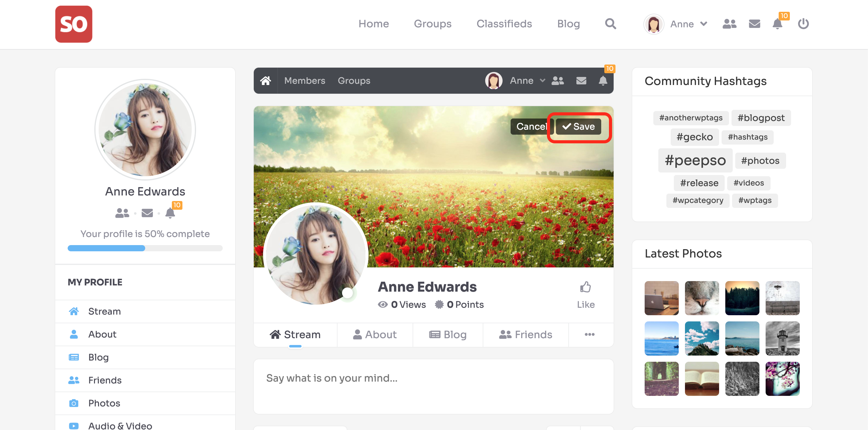Open notifications bell in top header
Screen dimensions: 868x430
777,24
